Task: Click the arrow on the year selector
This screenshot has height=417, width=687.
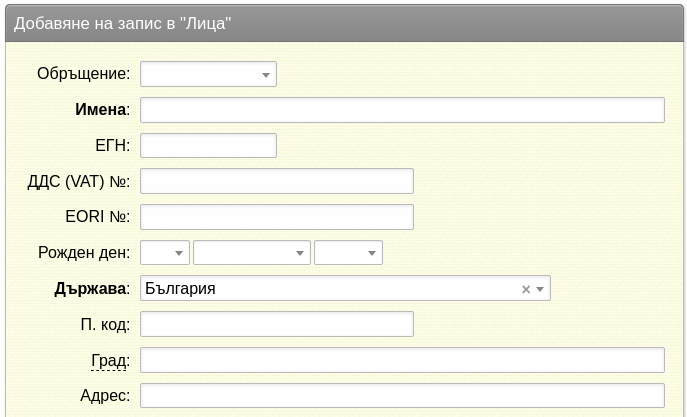Action: click(372, 253)
